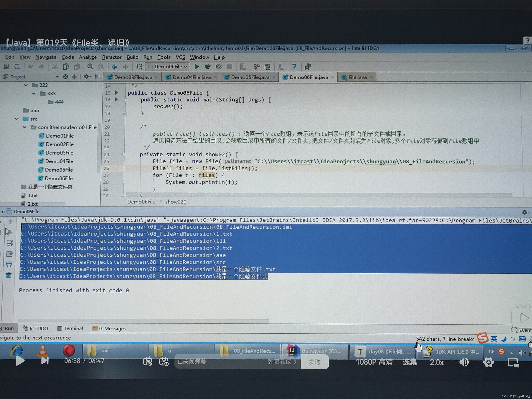Open Project Structure toolbar icon

267,67
